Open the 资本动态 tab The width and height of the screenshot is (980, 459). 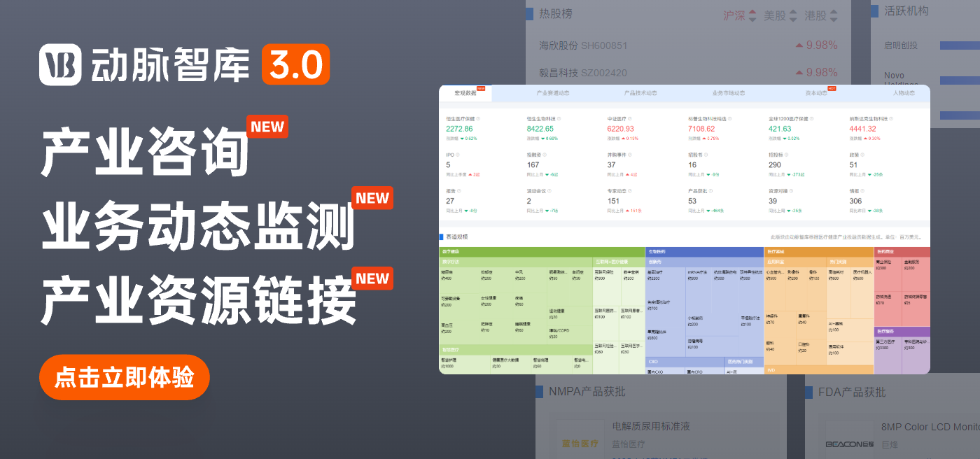815,93
